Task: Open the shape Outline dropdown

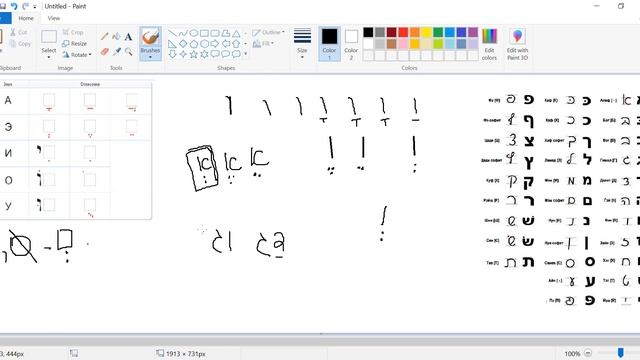Action: (269, 32)
